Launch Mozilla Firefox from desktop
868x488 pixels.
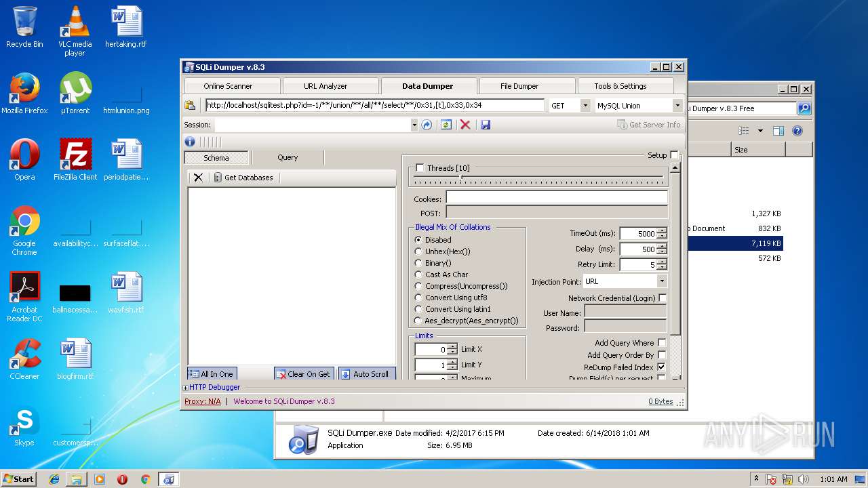tap(24, 94)
